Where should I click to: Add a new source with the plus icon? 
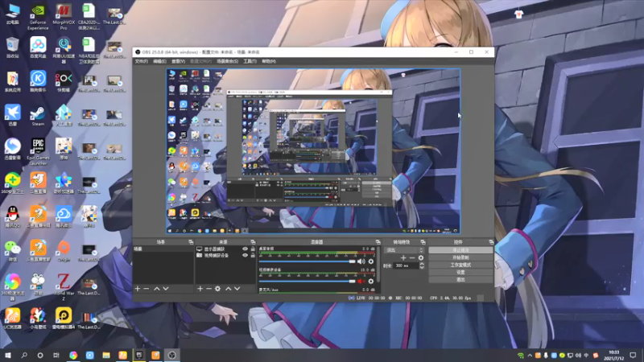[x=200, y=289]
